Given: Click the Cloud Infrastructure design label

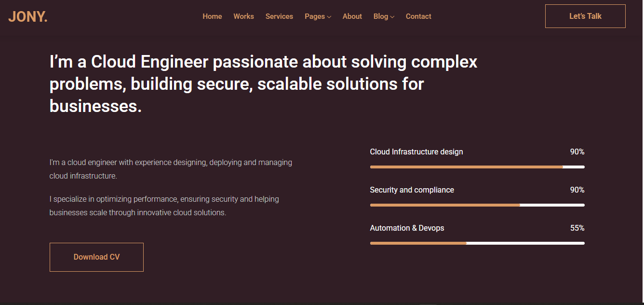Looking at the screenshot, I should point(416,152).
